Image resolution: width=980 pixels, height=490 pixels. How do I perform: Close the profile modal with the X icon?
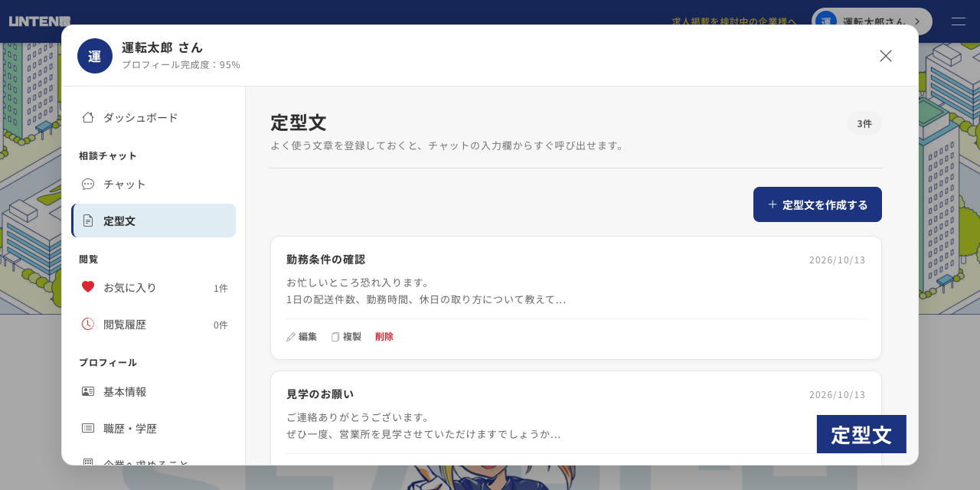(886, 56)
